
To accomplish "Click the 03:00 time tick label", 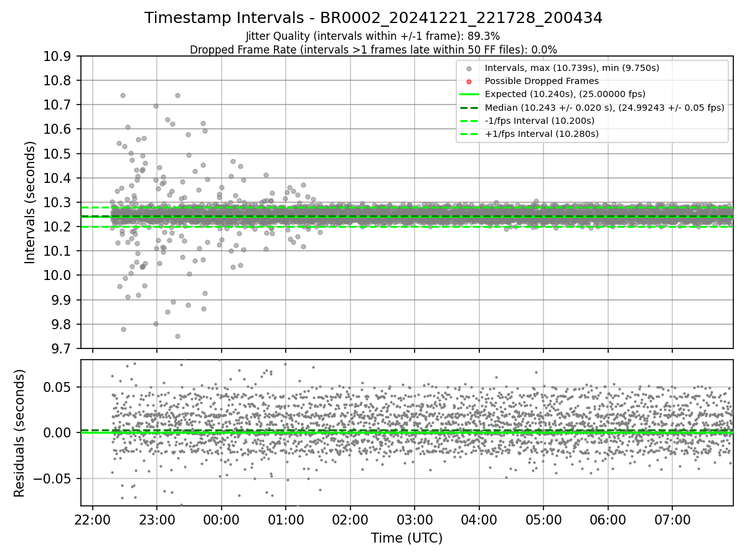I will click(x=415, y=519).
